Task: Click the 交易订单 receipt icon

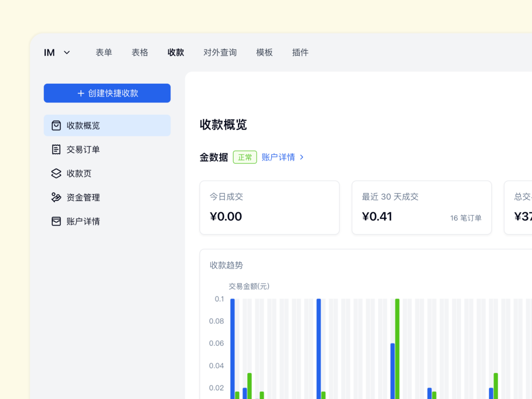Action: [x=56, y=149]
